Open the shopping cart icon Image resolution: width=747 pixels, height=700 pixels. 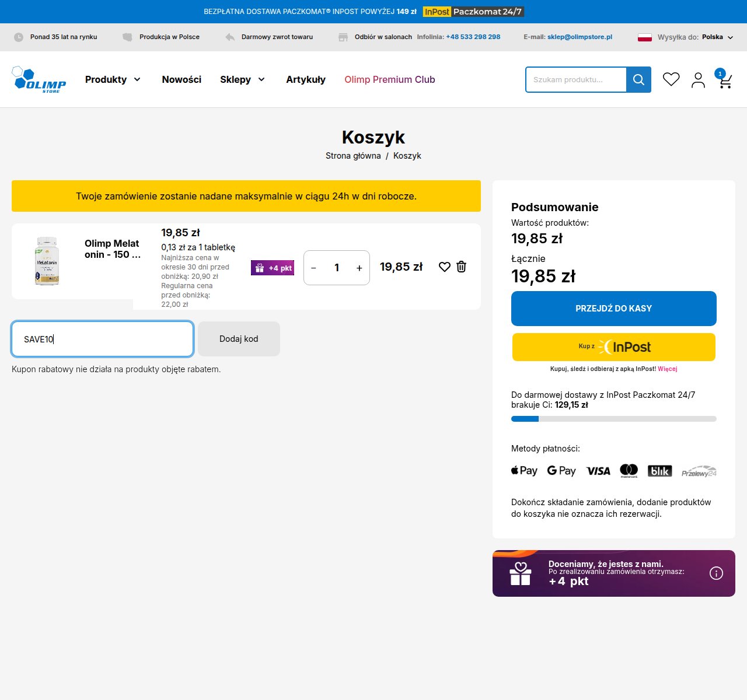[724, 79]
